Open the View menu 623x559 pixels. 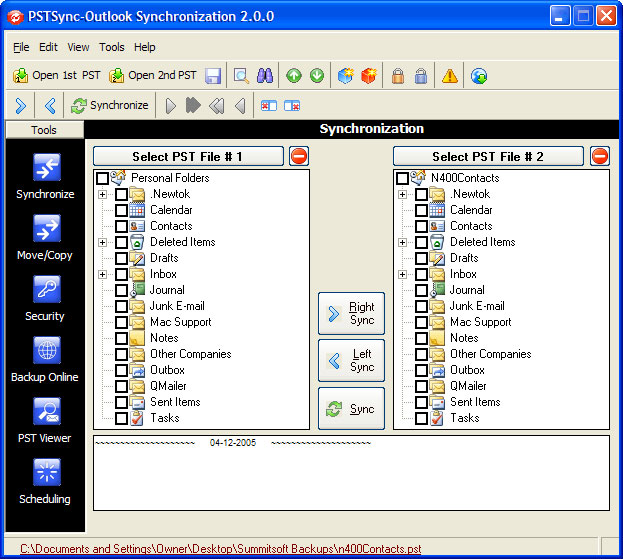(x=78, y=47)
